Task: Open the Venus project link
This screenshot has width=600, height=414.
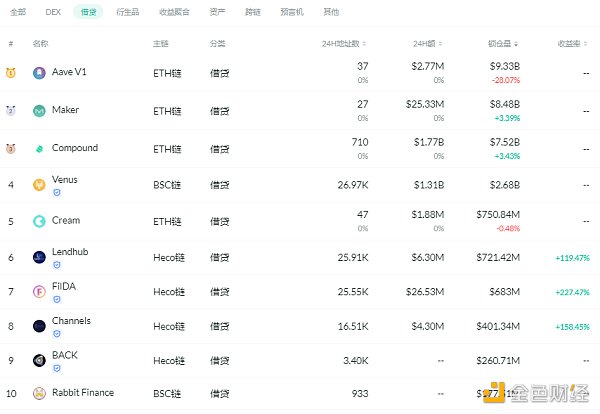Action: (x=65, y=179)
